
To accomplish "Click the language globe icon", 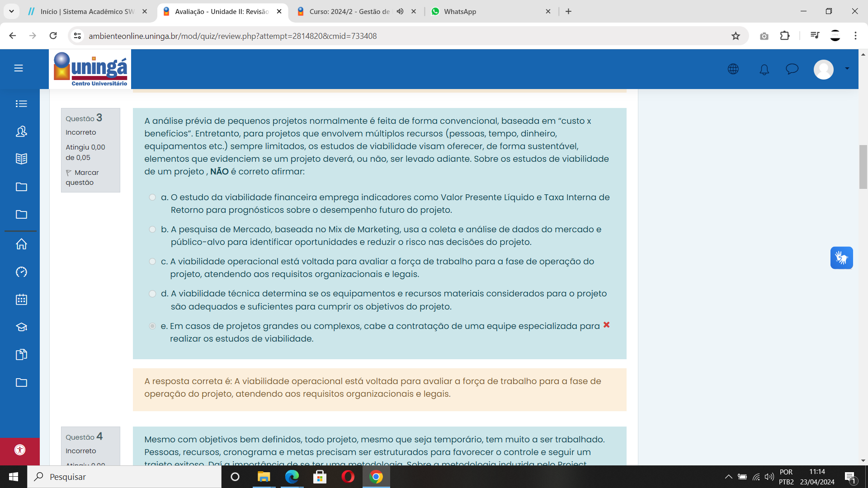I will (733, 69).
